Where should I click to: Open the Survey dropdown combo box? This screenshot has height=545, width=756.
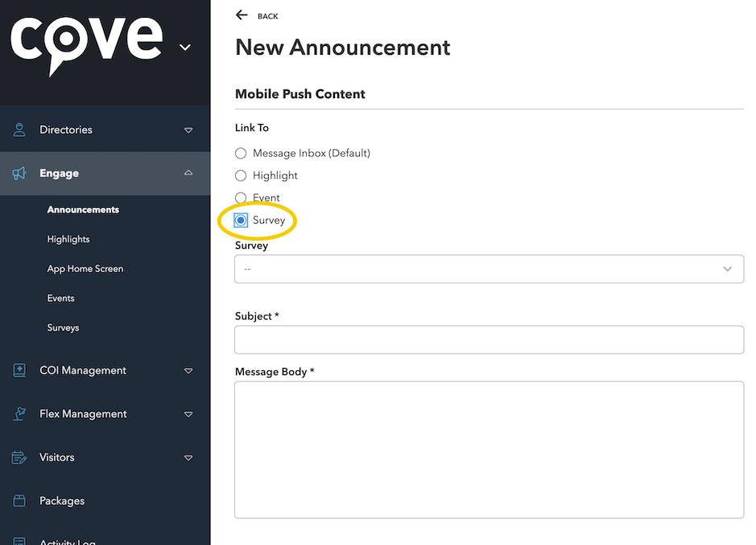[489, 269]
